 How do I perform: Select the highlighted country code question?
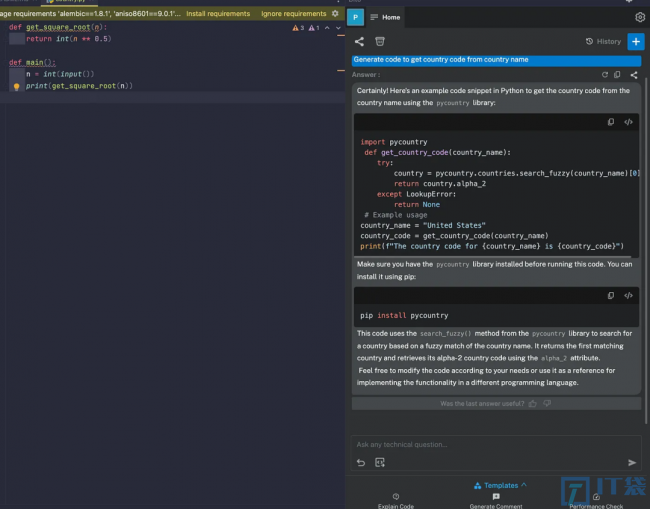click(x=496, y=60)
